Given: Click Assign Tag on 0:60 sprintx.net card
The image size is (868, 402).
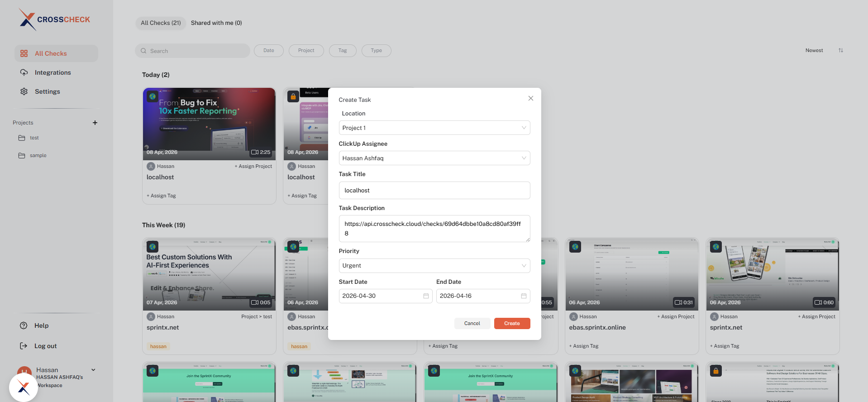Looking at the screenshot, I should (725, 346).
